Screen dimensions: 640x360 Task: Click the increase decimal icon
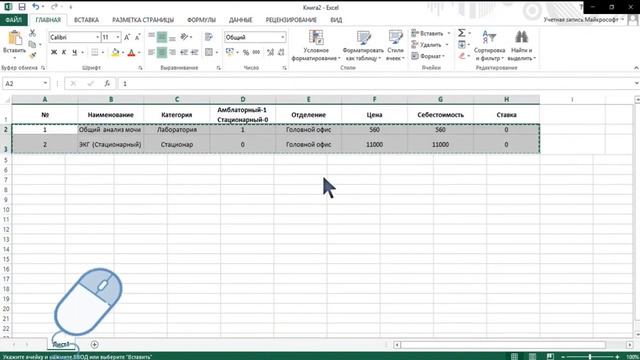click(270, 52)
